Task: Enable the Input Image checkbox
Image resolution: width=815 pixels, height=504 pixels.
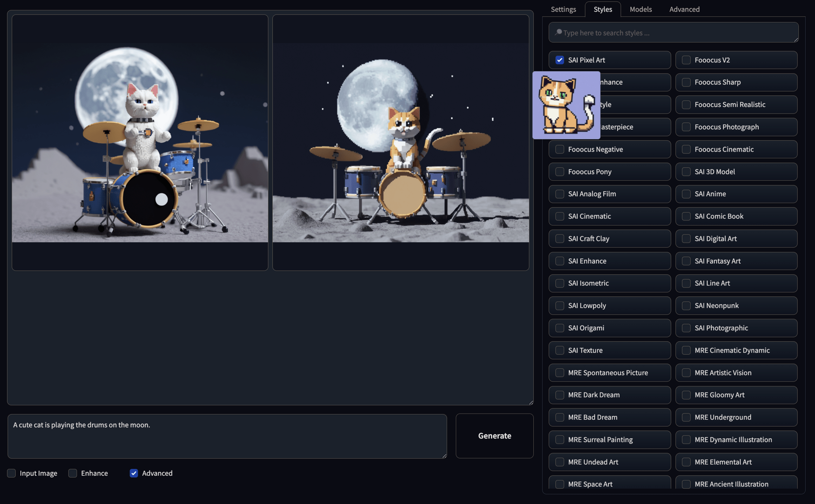Action: pyautogui.click(x=12, y=473)
